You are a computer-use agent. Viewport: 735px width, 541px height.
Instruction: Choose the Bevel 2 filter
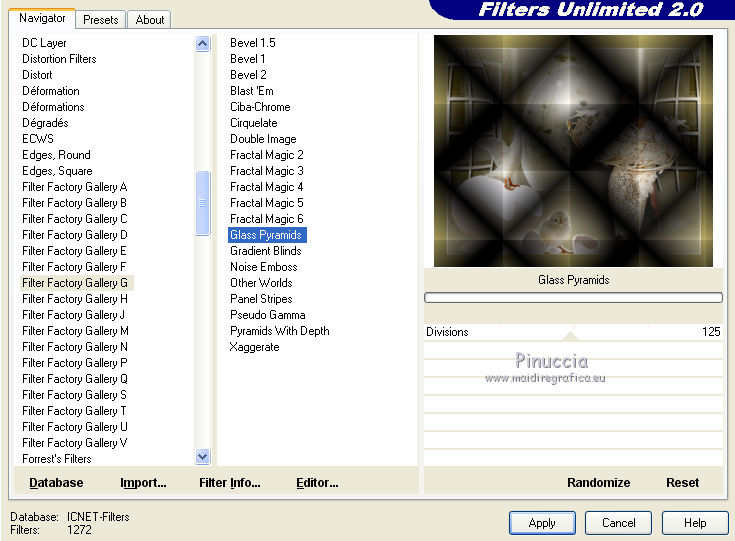[248, 75]
